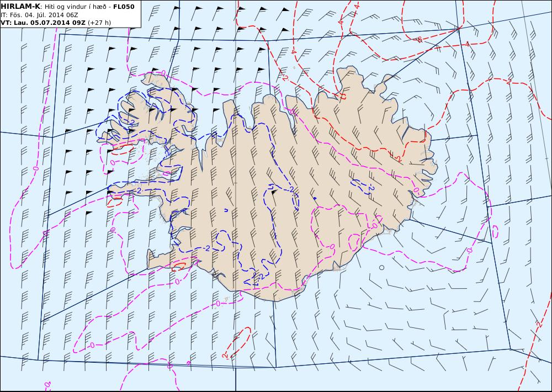This screenshot has height=392, width=552.
Task: Select the FL050 flight level label
Action: [x=124, y=7]
